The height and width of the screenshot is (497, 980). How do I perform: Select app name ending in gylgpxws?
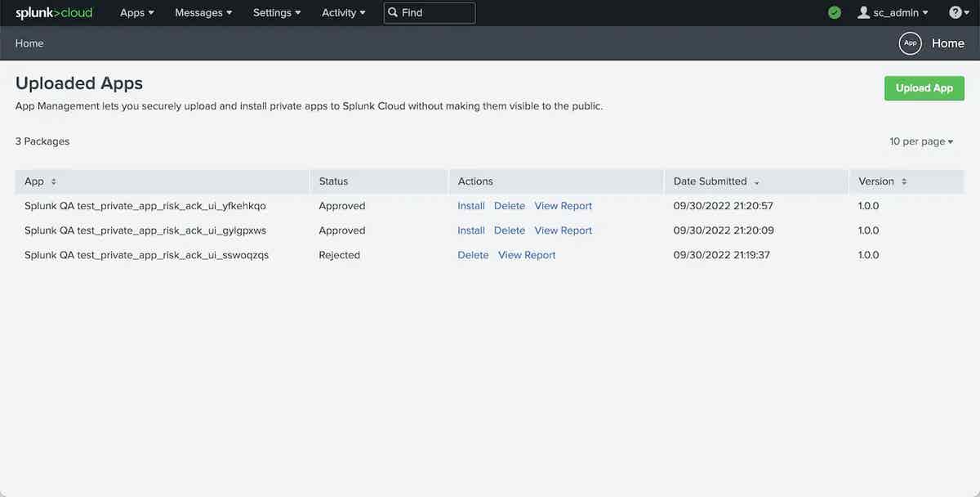145,231
